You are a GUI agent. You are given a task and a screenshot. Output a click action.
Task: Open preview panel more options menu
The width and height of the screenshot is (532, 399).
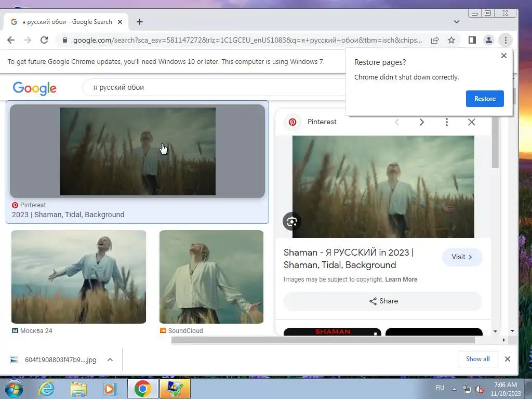(446, 122)
